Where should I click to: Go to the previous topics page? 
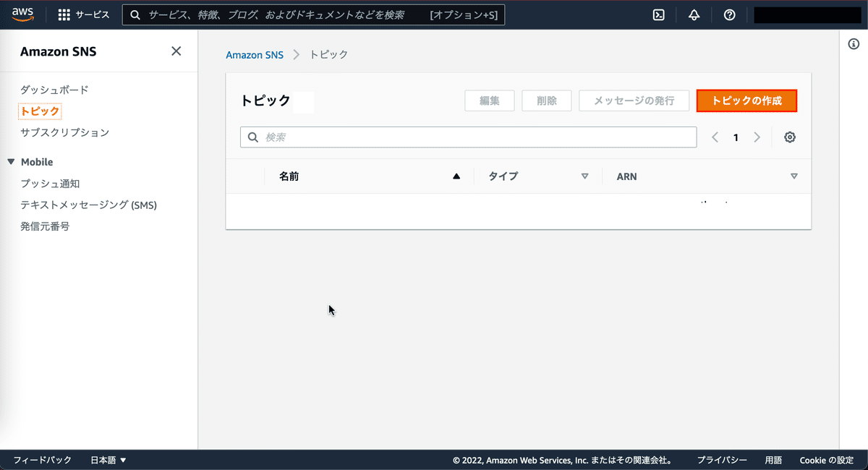(715, 137)
